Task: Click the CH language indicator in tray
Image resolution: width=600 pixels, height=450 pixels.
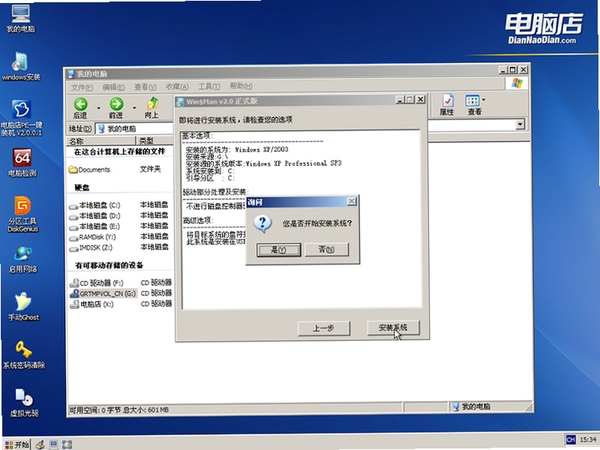Action: coord(571,439)
